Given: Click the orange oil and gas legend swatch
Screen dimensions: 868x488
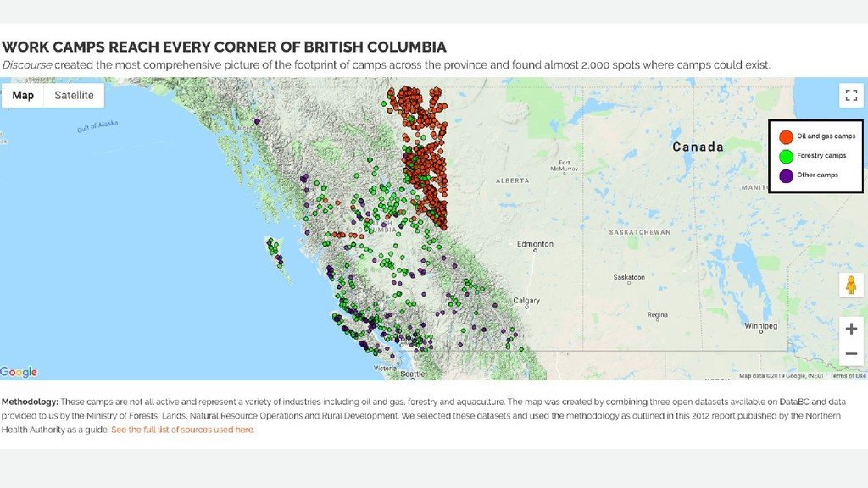Looking at the screenshot, I should click(786, 136).
